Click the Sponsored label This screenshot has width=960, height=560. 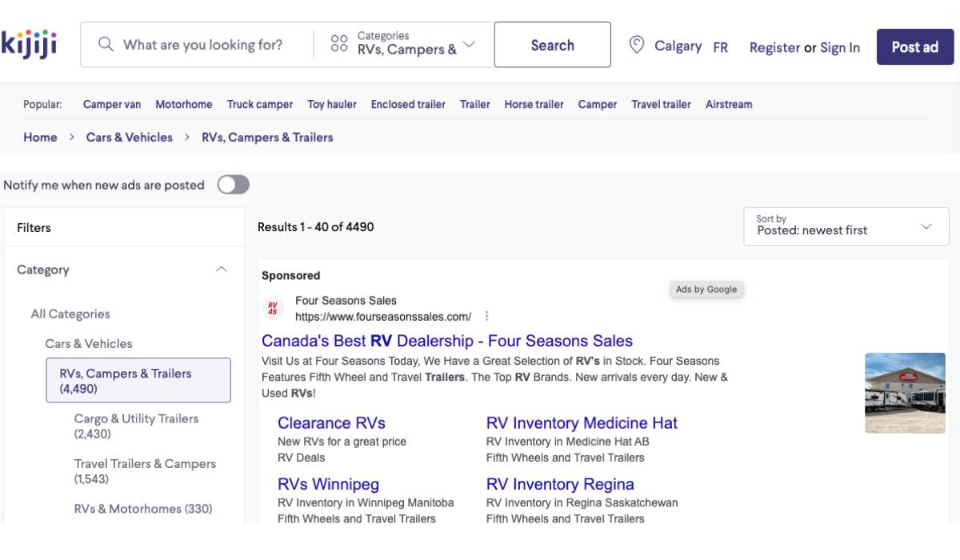pos(290,275)
